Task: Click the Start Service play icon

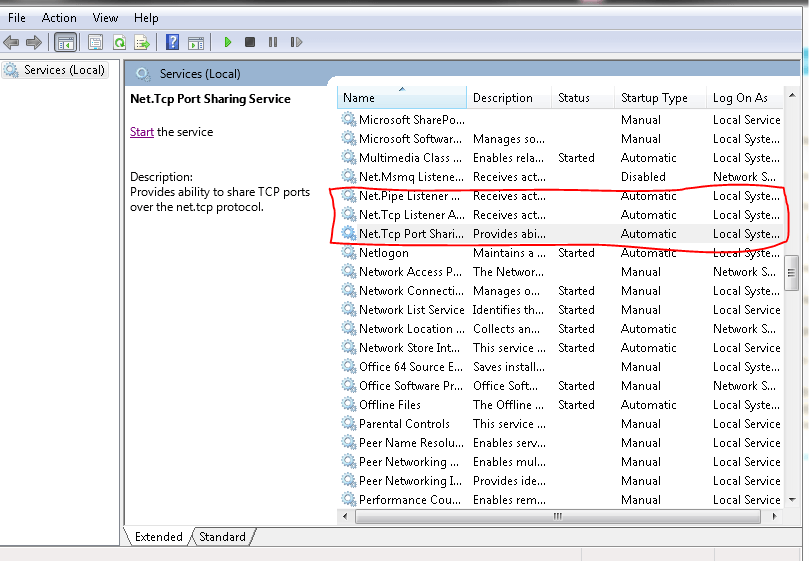Action: click(x=228, y=42)
